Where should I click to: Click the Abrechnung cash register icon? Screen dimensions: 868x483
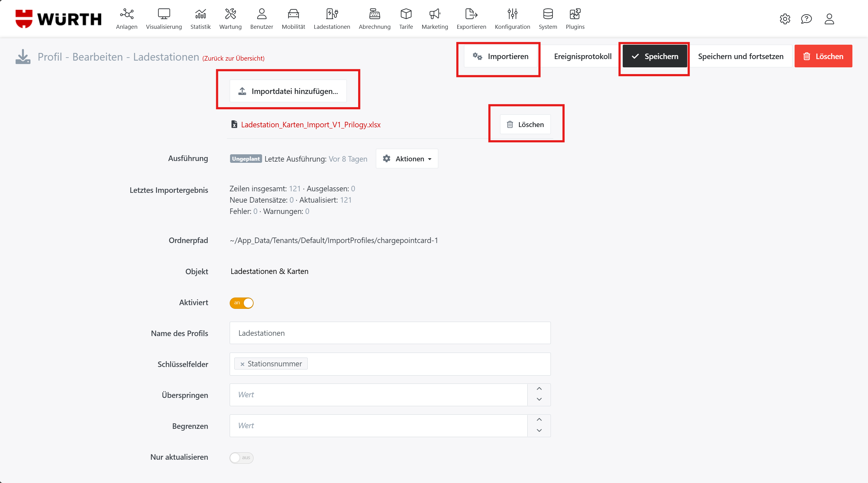coord(374,14)
